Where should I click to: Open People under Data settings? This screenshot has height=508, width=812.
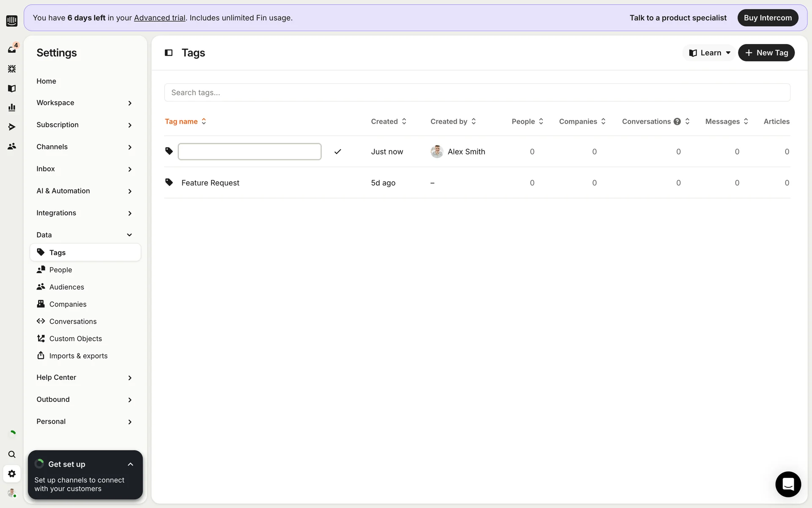coord(60,270)
